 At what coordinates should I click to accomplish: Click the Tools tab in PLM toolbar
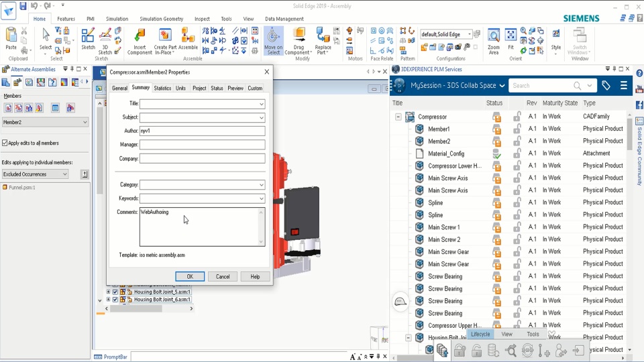[533, 334]
